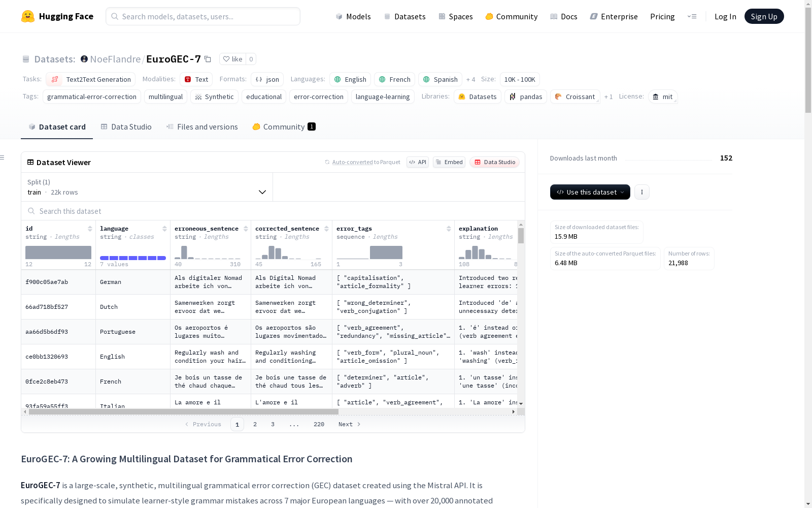Open the Community tab with 1 discussion
The width and height of the screenshot is (812, 508).
tap(284, 127)
